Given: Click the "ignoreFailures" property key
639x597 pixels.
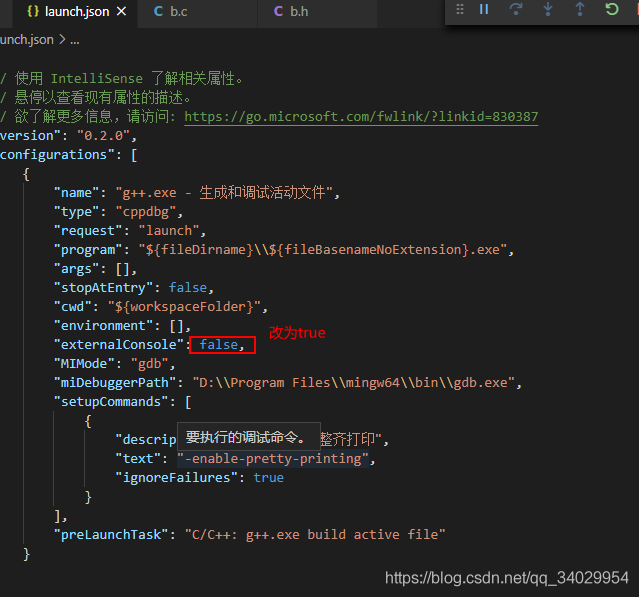Looking at the screenshot, I should (176, 478).
